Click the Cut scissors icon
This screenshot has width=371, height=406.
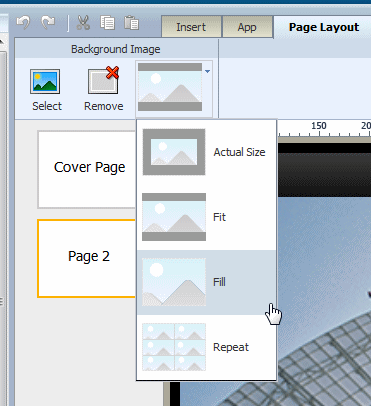click(83, 23)
